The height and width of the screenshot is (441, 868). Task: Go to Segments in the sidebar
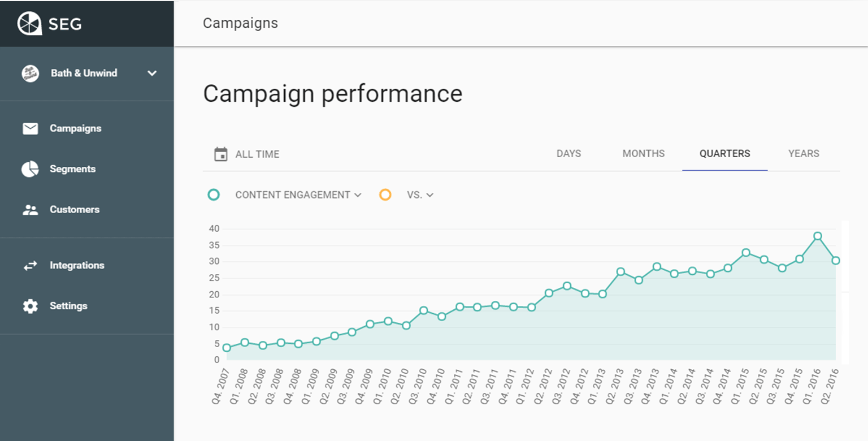pyautogui.click(x=72, y=169)
